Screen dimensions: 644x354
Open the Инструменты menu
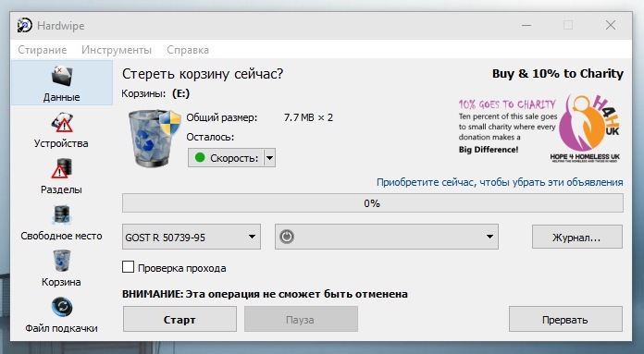click(x=117, y=50)
